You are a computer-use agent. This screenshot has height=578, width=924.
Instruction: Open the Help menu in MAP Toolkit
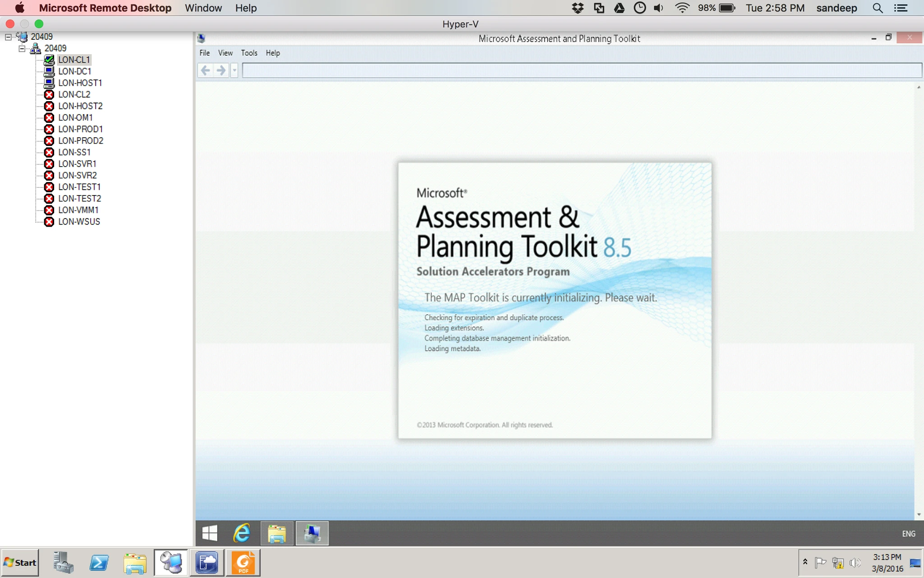click(x=273, y=53)
